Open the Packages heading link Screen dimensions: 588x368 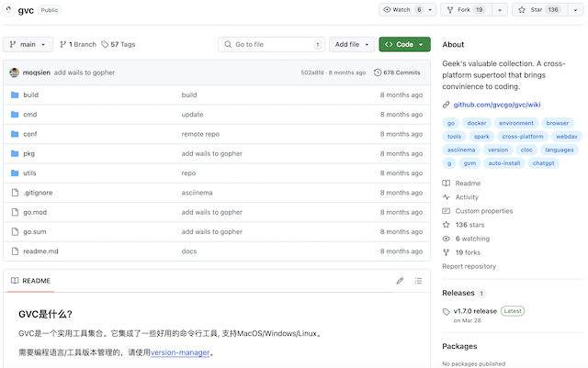pyautogui.click(x=459, y=346)
